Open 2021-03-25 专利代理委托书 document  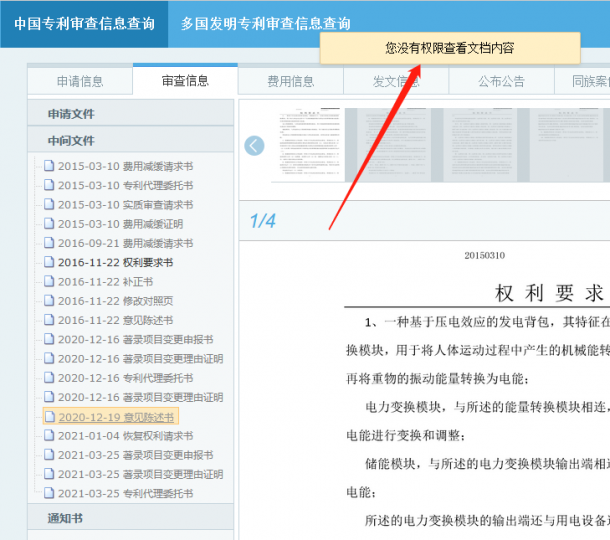click(x=126, y=493)
